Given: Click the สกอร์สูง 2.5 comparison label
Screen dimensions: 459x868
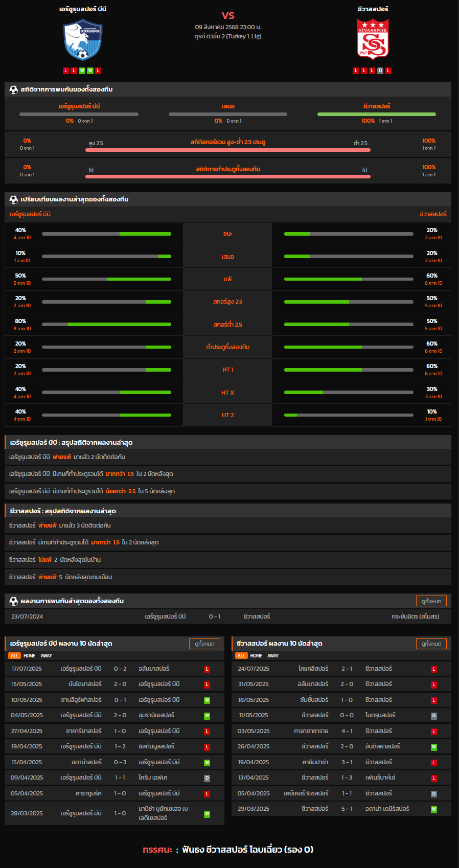Looking at the screenshot, I should pos(228,302).
